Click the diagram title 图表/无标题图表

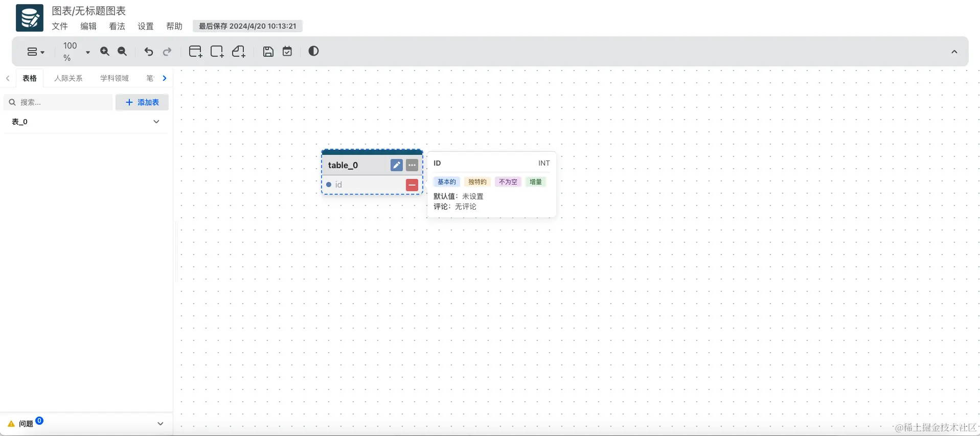tap(89, 11)
